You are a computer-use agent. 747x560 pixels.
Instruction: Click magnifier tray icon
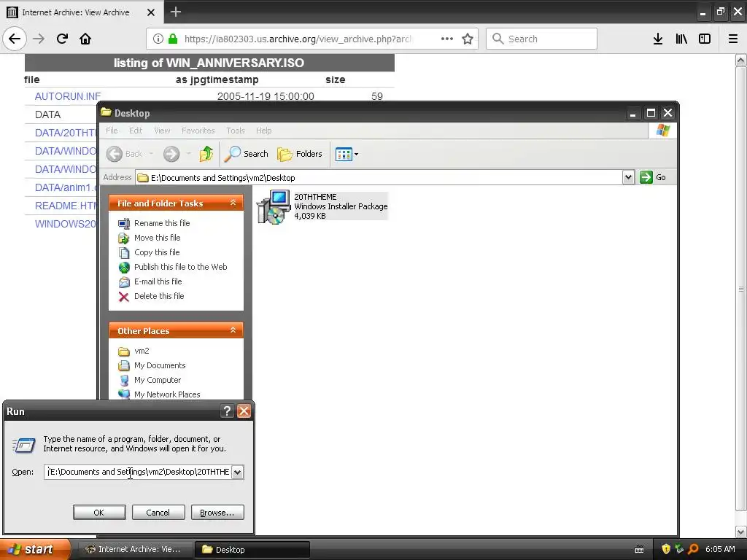click(693, 549)
